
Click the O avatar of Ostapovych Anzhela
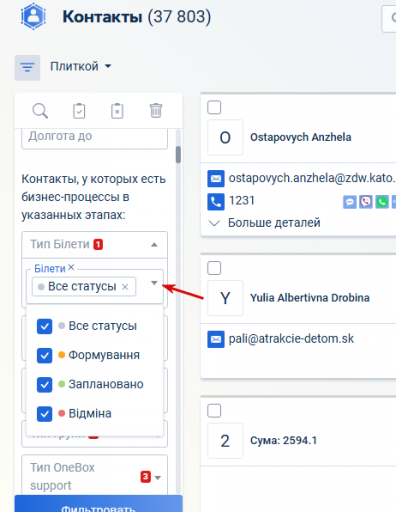tap(225, 138)
